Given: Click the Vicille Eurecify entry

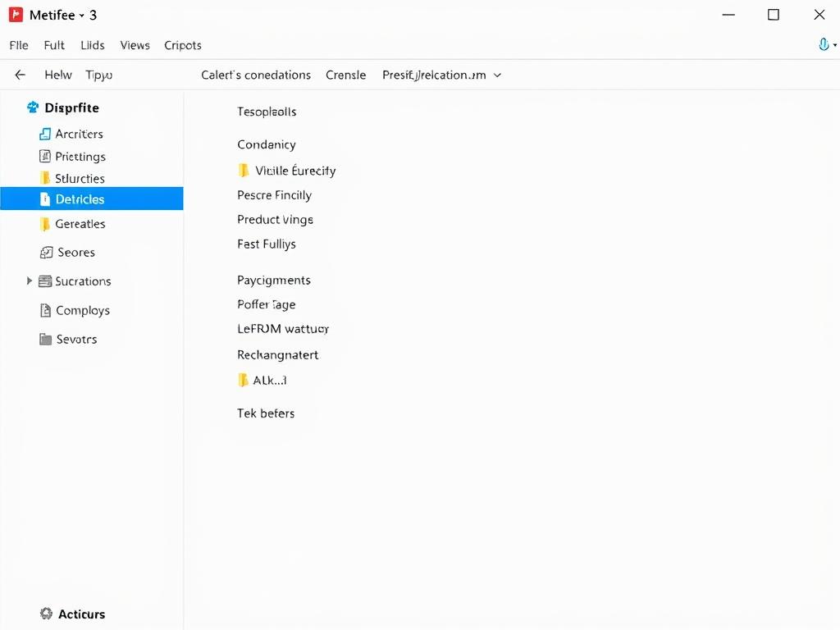Looking at the screenshot, I should click(x=295, y=171).
